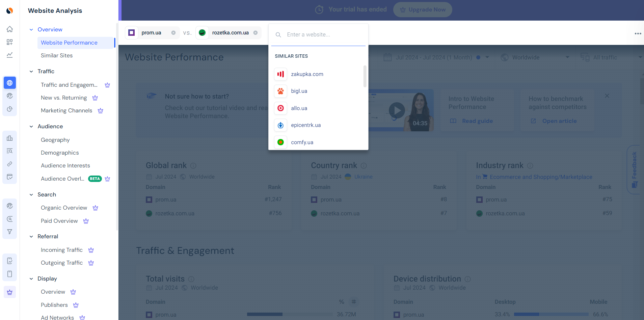Open the Feedback side tab
The height and width of the screenshot is (320, 644).
(x=635, y=170)
